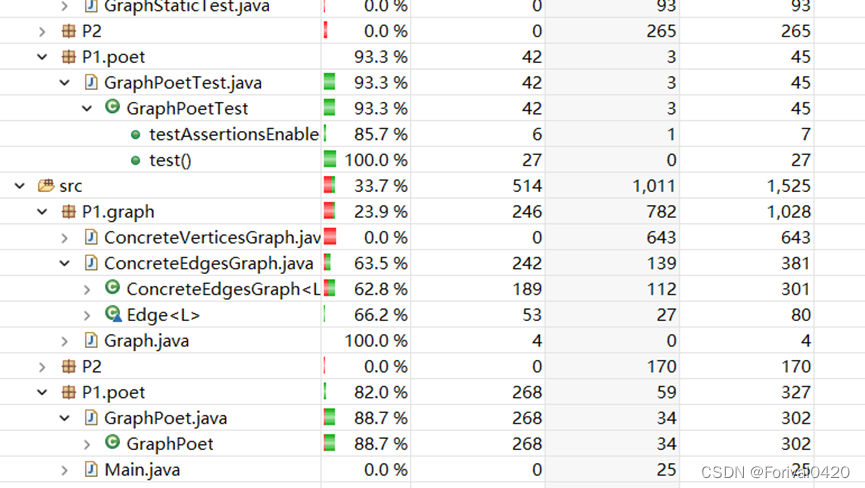Click method icon of test()
The height and width of the screenshot is (488, 865).
[135, 160]
